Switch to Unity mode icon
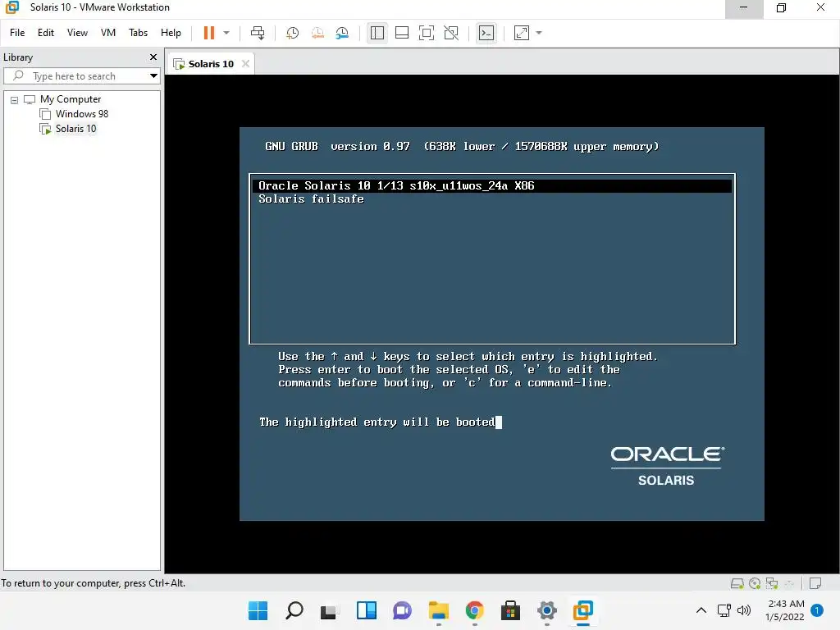Viewport: 840px width, 630px height. (452, 33)
